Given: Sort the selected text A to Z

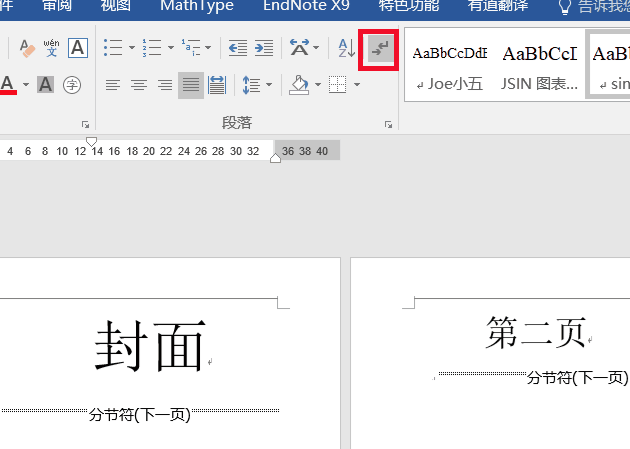Looking at the screenshot, I should 346,48.
